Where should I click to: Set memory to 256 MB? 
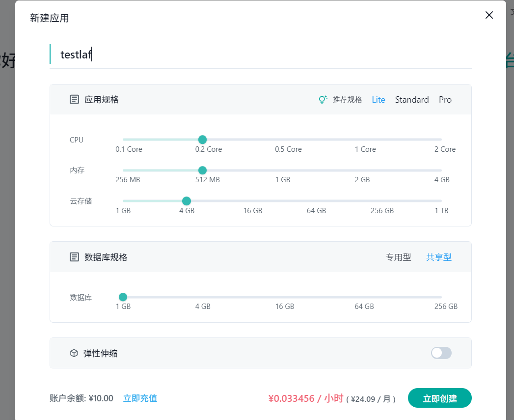[x=128, y=180]
